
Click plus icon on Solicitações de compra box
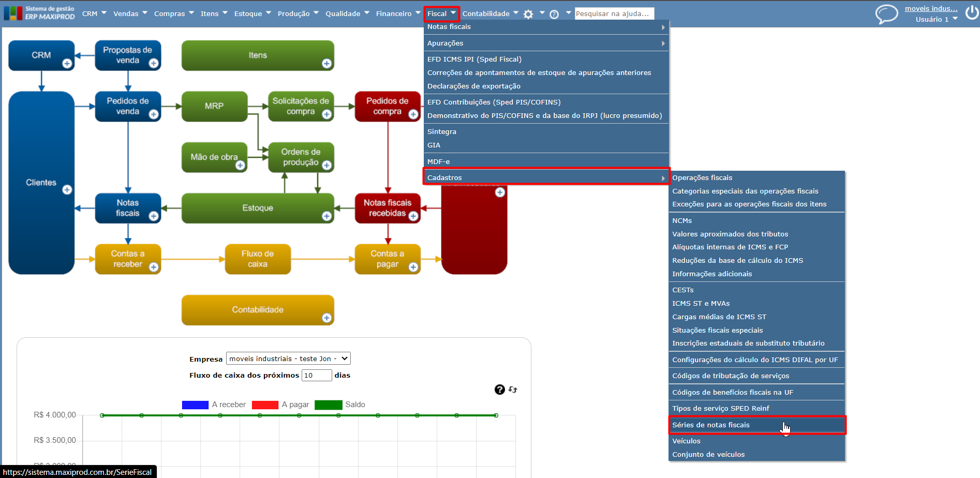click(326, 114)
